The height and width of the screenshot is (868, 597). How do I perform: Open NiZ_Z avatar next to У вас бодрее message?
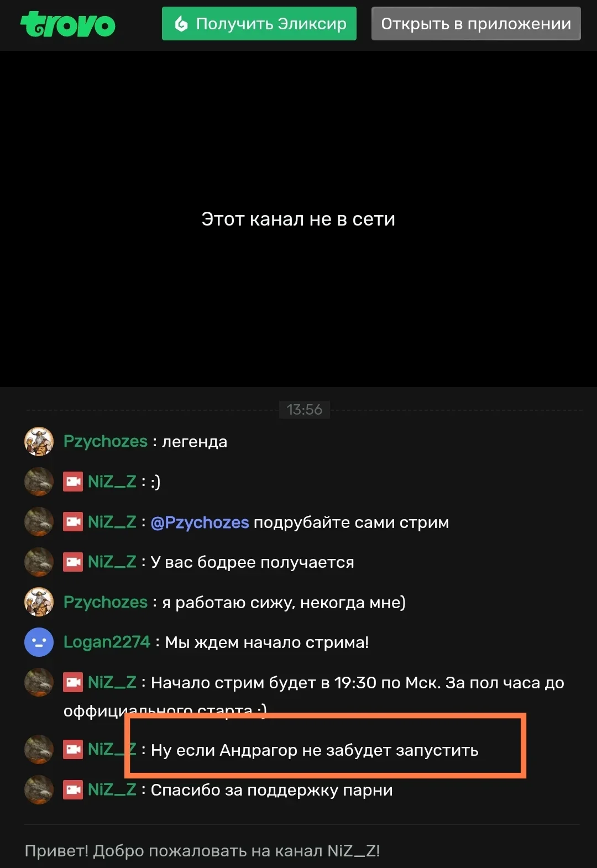tap(39, 562)
